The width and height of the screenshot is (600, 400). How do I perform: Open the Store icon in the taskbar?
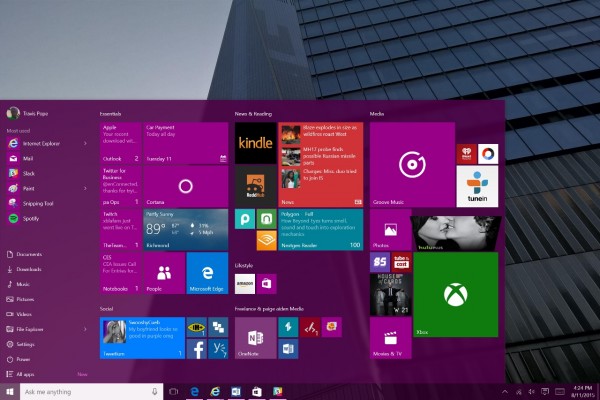coord(257,392)
